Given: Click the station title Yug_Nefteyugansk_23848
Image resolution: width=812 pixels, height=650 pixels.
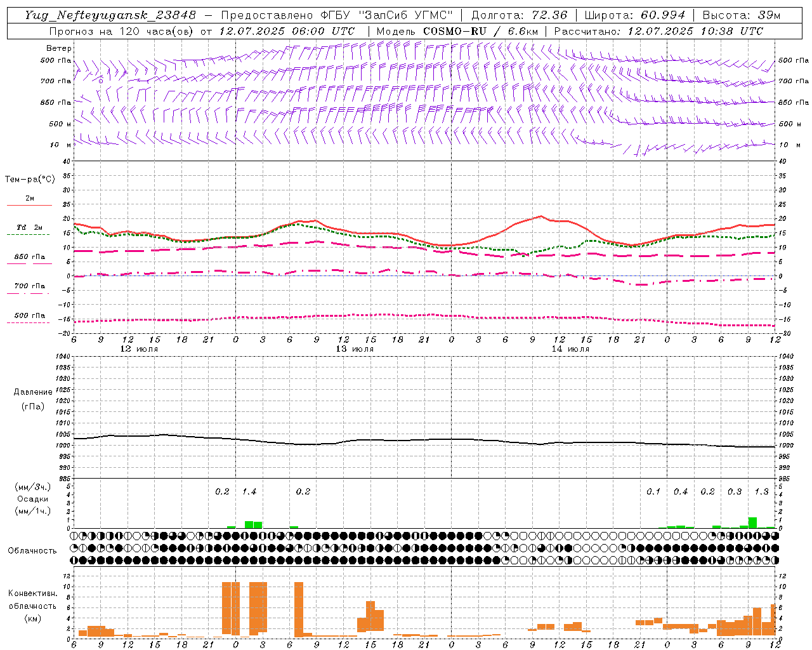Looking at the screenshot, I should pos(110,15).
